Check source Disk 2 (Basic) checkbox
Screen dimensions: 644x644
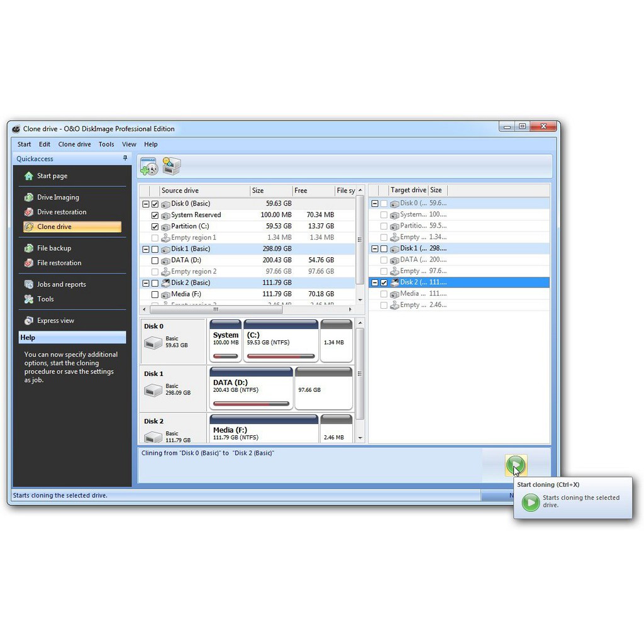[x=155, y=283]
